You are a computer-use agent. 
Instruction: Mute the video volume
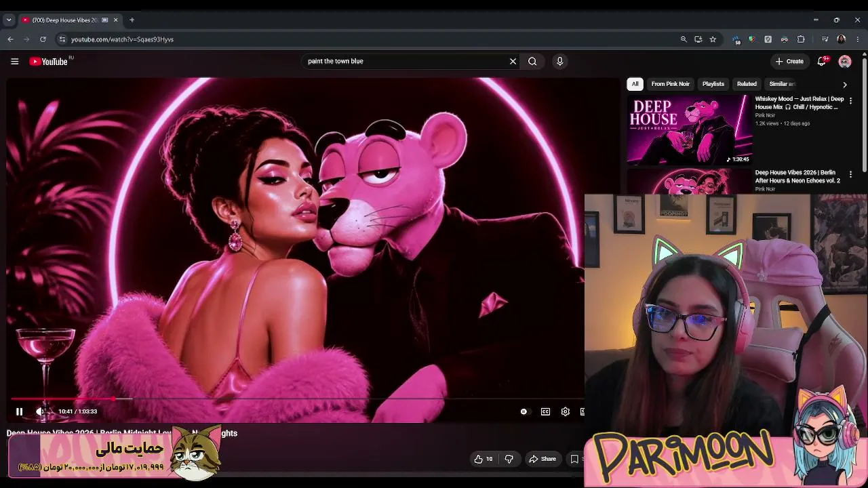(x=40, y=411)
